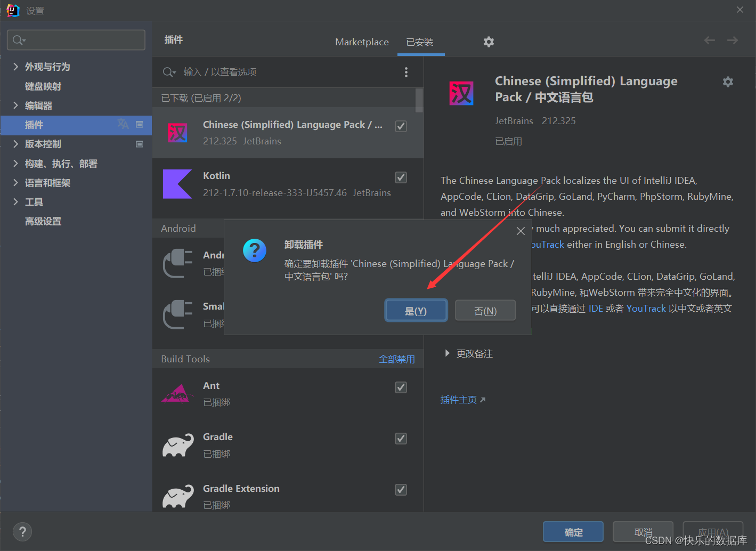Select the 已安装 tab
Image resolution: width=756 pixels, height=551 pixels.
click(420, 42)
